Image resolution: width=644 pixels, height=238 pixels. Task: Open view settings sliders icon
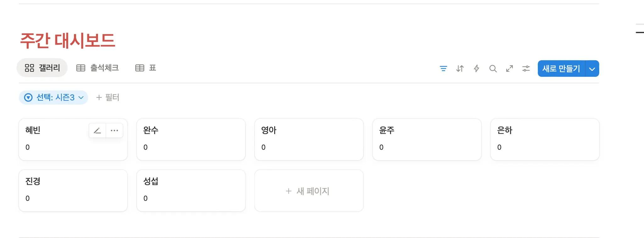[526, 68]
